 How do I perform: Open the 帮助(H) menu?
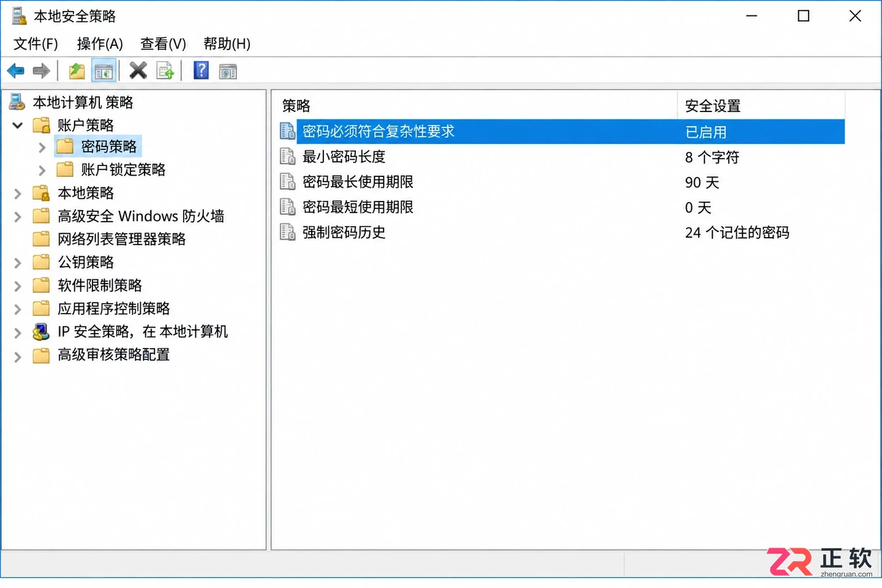[x=227, y=44]
